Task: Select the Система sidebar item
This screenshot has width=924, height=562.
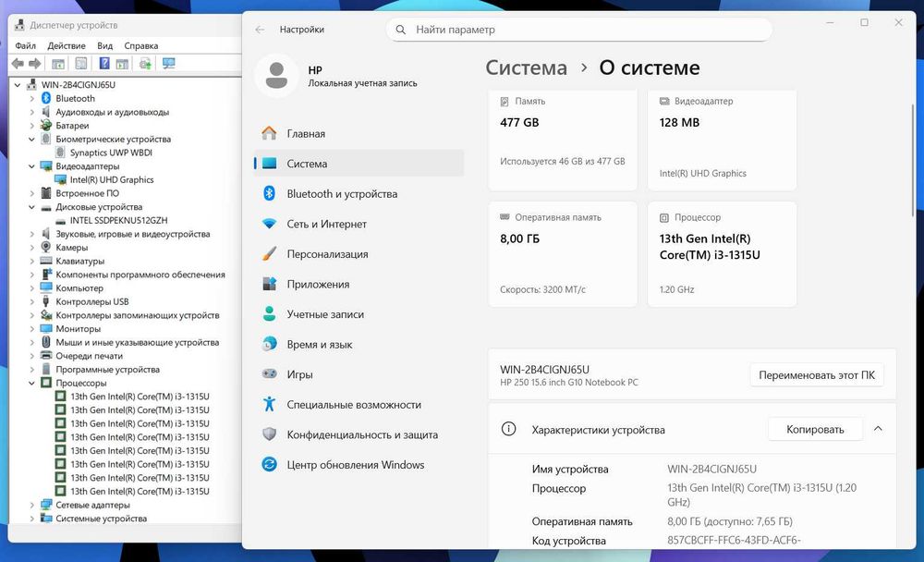Action: 359,164
